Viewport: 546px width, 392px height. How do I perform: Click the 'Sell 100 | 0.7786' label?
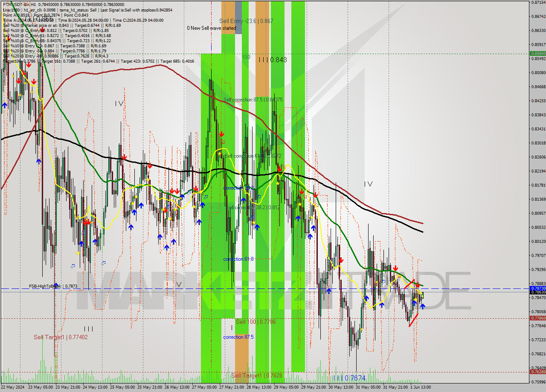click(256, 322)
